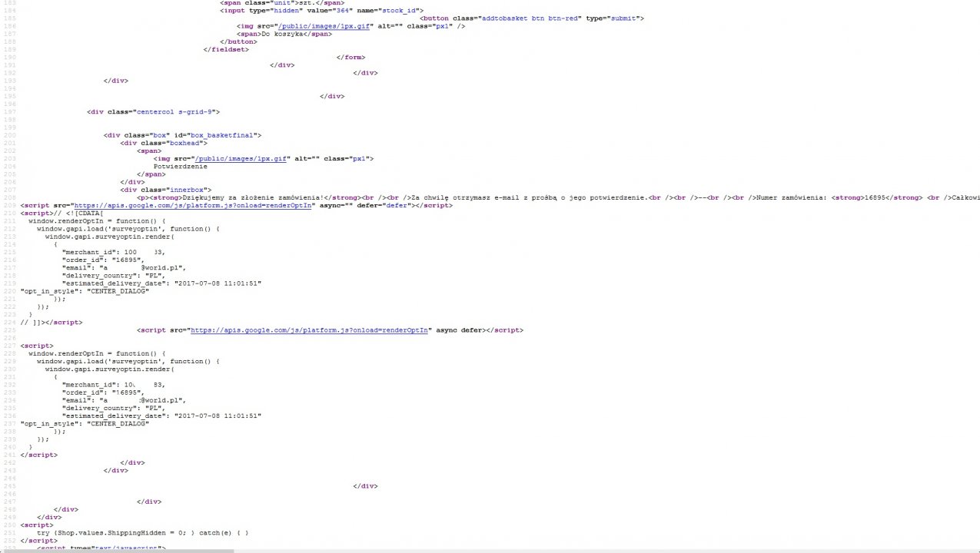Follow the platform.js URL on line 225
The height and width of the screenshot is (553, 980).
coord(309,330)
